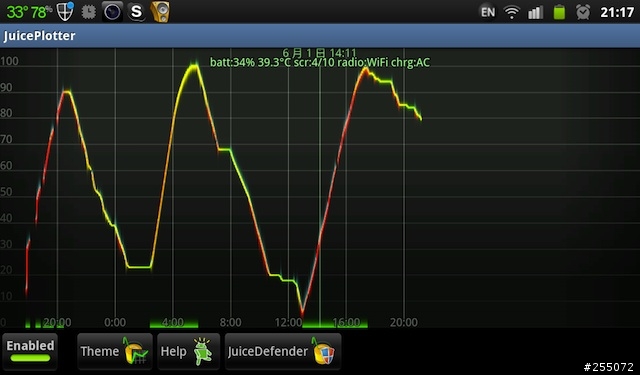Tap the cell signal bars icon
Image resolution: width=640 pixels, height=375 pixels.
[x=535, y=12]
